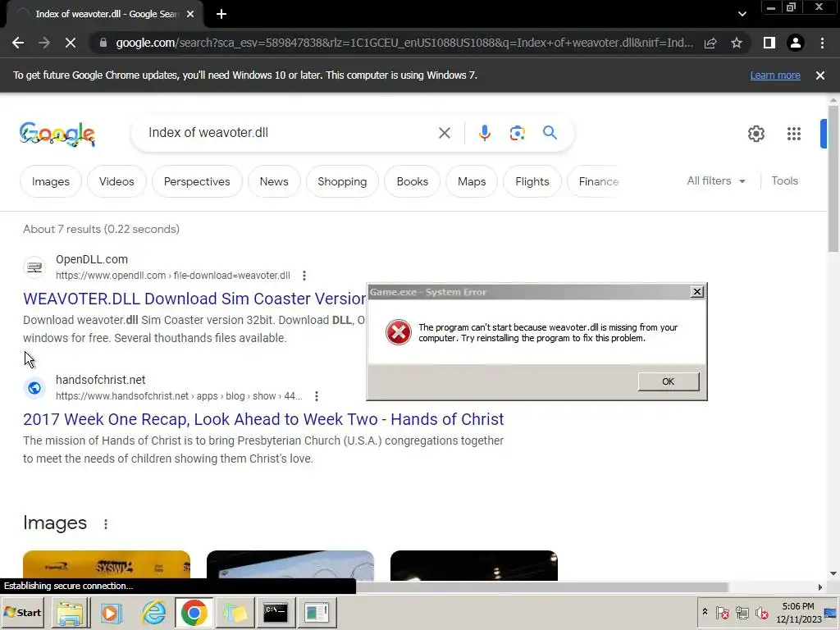Open Windows Explorer from taskbar
This screenshot has height=630, width=840.
pyautogui.click(x=71, y=612)
